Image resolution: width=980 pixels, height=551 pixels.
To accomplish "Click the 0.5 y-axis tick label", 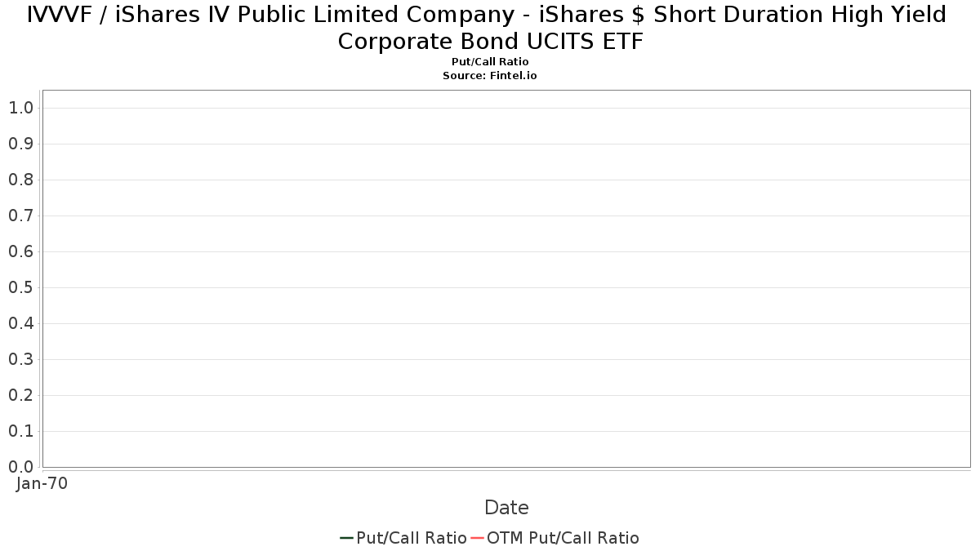I will [x=20, y=287].
